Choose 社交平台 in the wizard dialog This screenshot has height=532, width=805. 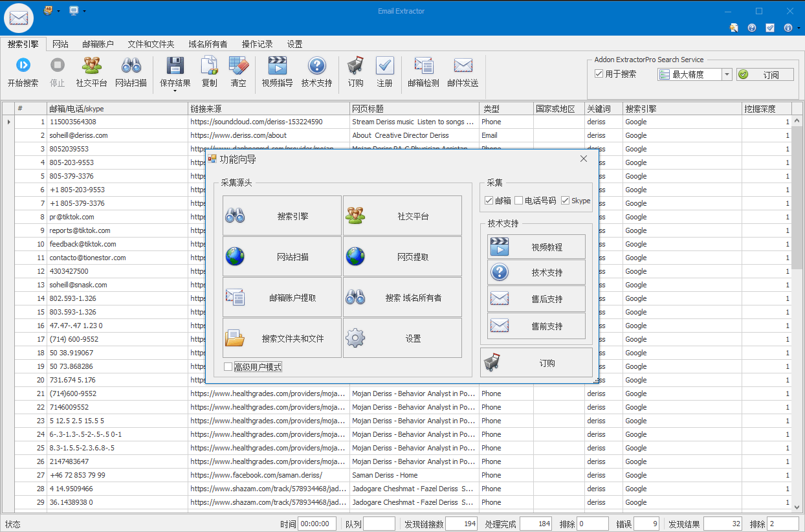402,216
